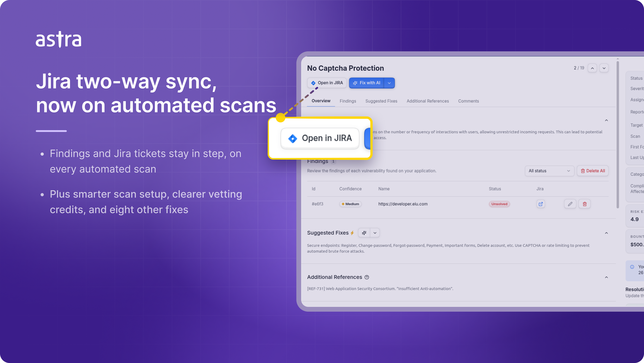Switch to the Overview tab

[x=321, y=101]
